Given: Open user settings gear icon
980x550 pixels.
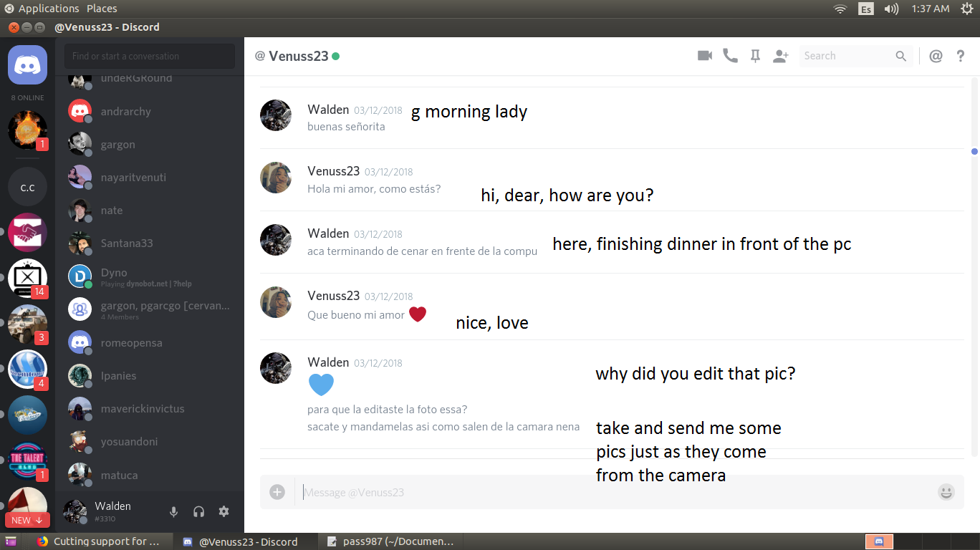Looking at the screenshot, I should coord(224,511).
